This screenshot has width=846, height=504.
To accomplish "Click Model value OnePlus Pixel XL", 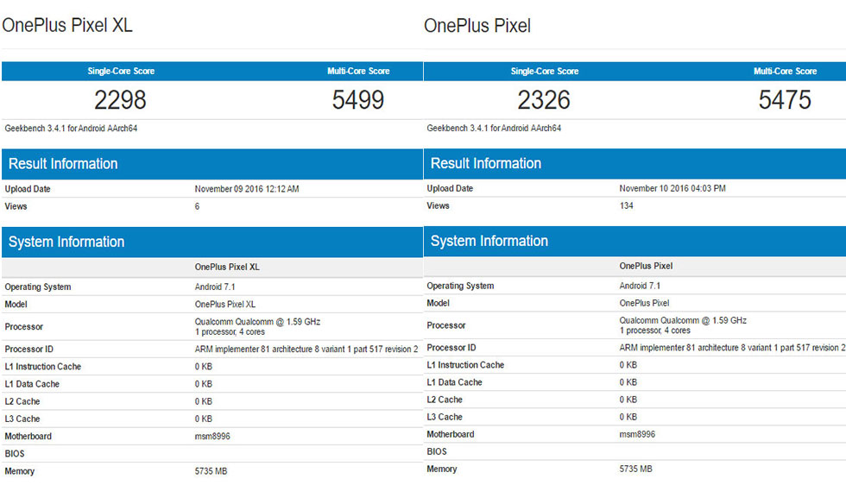I will pyautogui.click(x=225, y=305).
